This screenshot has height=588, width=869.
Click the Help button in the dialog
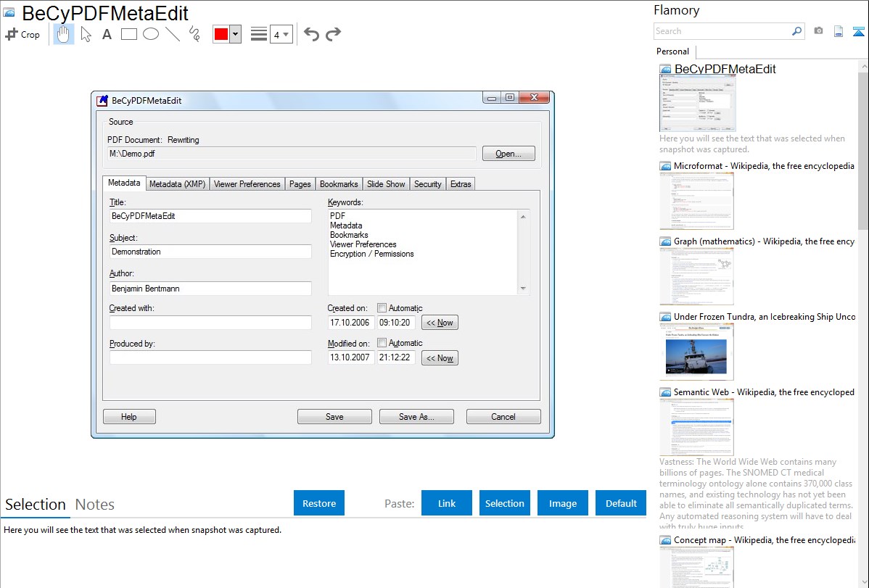(129, 417)
